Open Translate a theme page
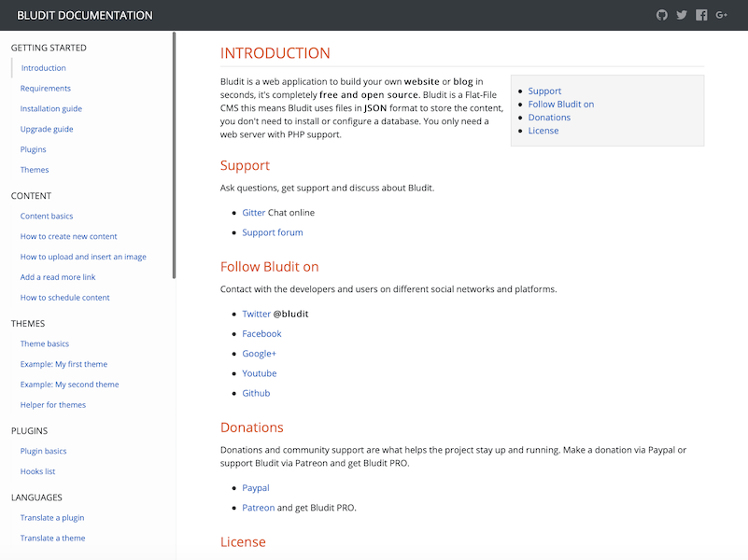Viewport: 748px width, 560px height. (x=52, y=539)
